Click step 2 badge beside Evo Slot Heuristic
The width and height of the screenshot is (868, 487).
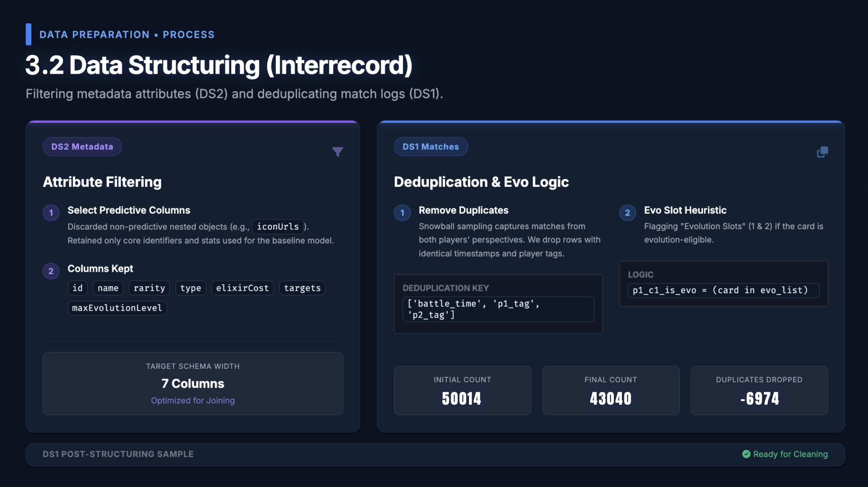[x=627, y=213]
